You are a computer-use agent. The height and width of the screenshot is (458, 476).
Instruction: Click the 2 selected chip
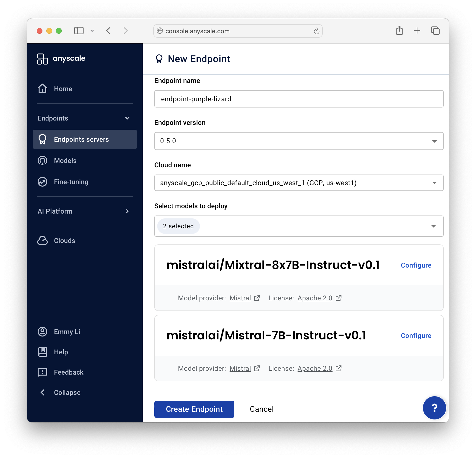click(x=178, y=226)
